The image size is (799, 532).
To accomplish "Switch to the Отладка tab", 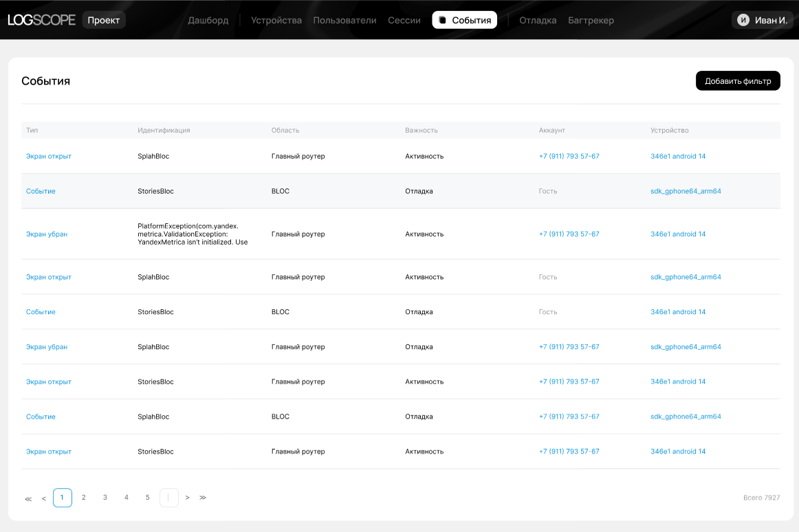I will pos(538,20).
